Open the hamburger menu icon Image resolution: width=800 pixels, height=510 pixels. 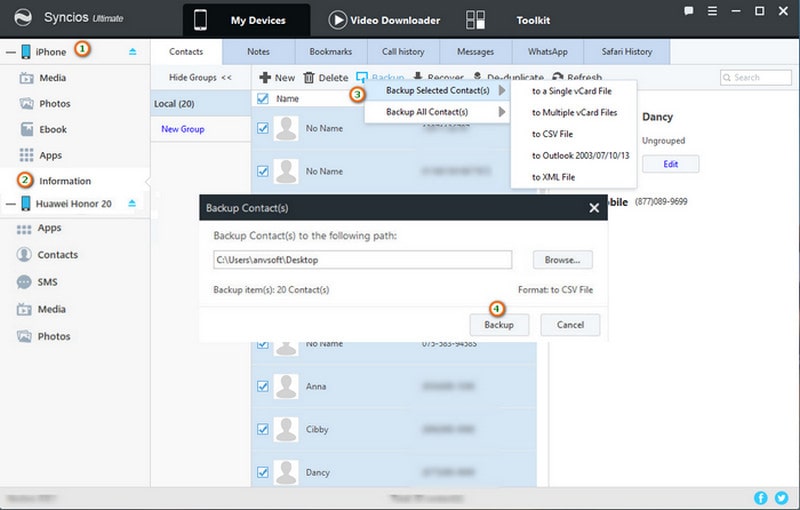[712, 11]
